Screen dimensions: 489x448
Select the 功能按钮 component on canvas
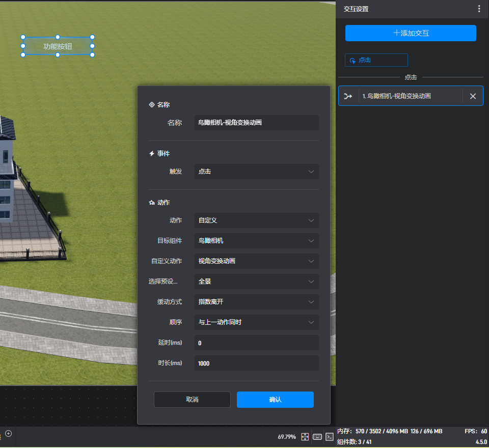(x=58, y=46)
